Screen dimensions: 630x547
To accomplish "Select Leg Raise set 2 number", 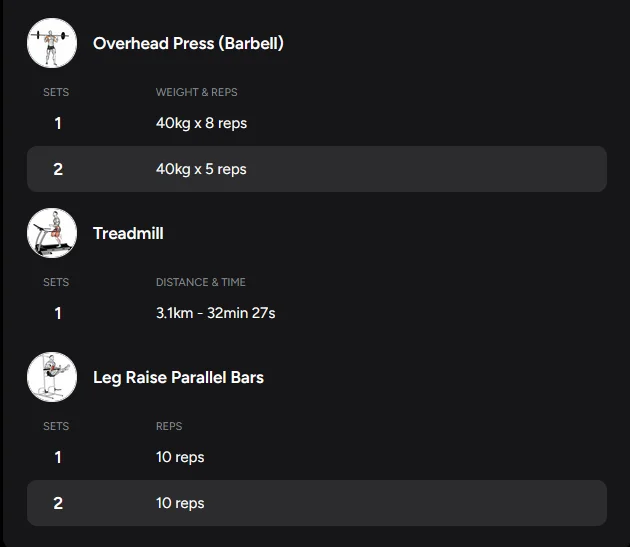I will coord(58,503).
